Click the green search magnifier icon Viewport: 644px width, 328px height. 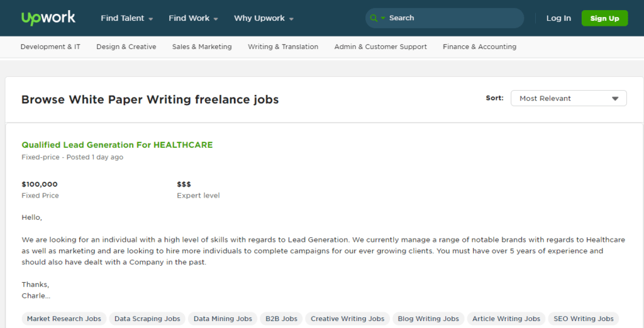tap(374, 18)
